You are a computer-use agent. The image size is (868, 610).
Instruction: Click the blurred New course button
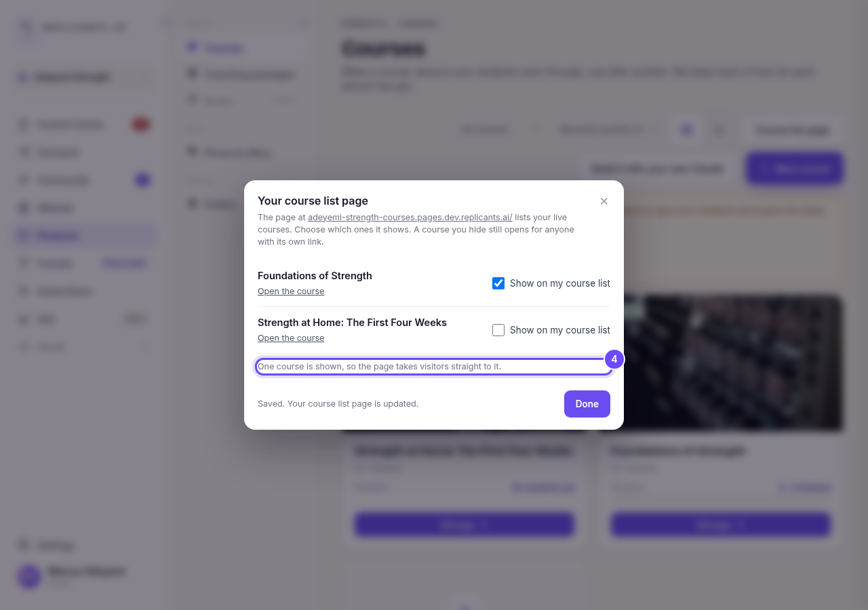795,169
